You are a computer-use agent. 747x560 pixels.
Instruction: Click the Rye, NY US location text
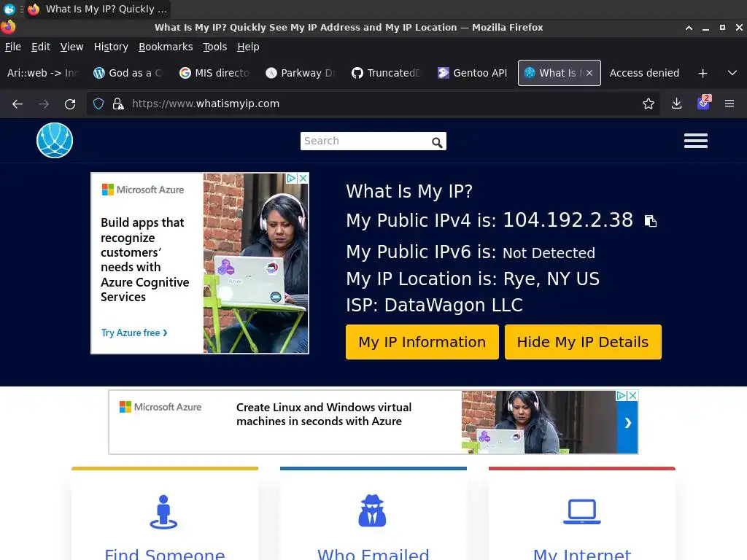(551, 279)
